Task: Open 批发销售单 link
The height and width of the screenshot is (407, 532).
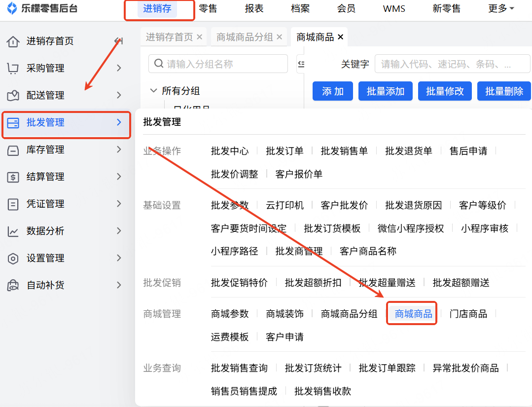Action: coord(344,151)
